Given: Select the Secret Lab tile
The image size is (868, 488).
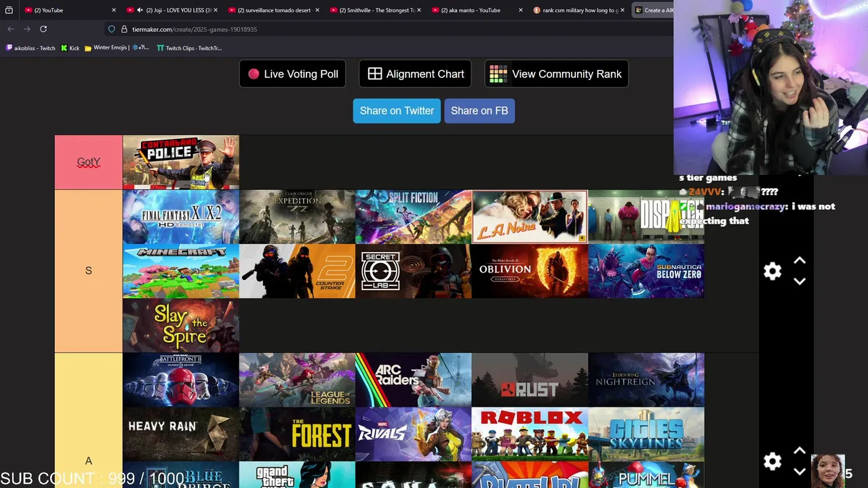Looking at the screenshot, I should (414, 270).
